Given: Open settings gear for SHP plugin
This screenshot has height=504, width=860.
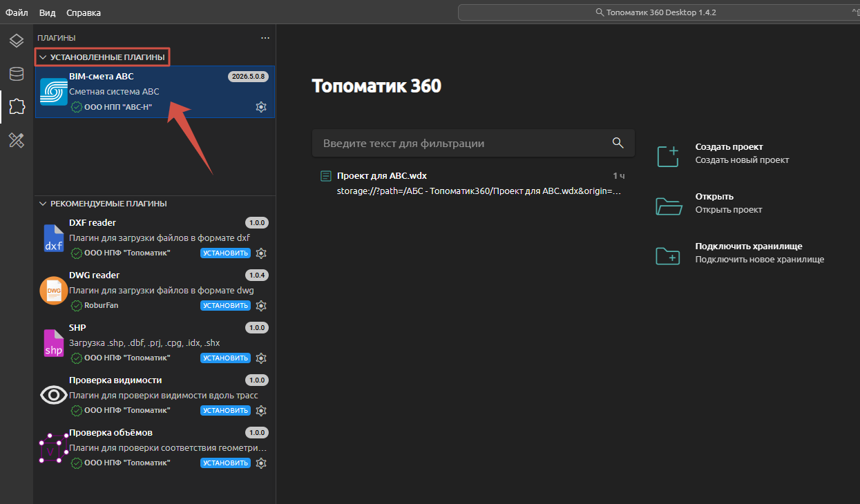Looking at the screenshot, I should pyautogui.click(x=261, y=358).
